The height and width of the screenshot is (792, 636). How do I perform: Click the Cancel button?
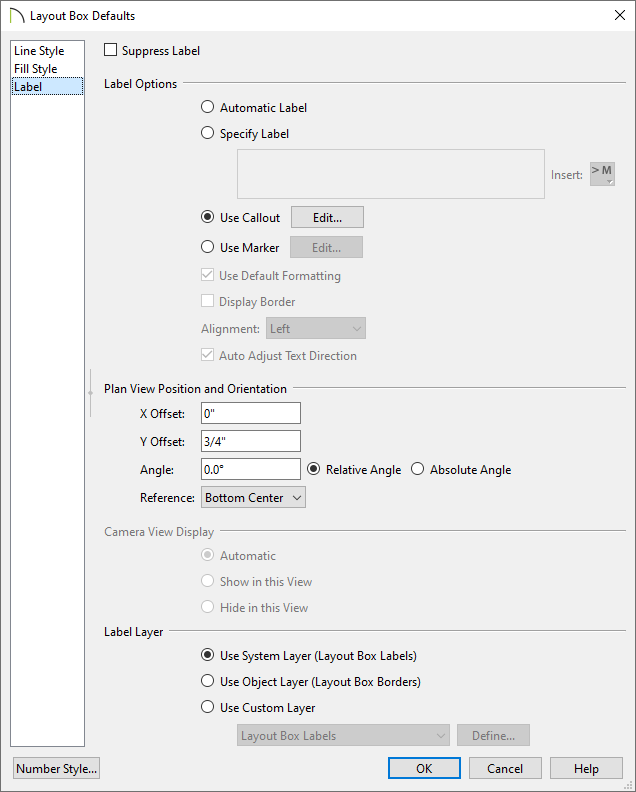pos(505,768)
